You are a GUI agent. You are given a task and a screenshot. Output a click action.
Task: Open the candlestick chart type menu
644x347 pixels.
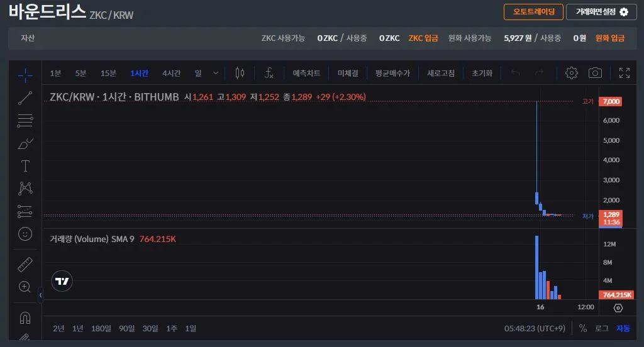pyautogui.click(x=240, y=73)
